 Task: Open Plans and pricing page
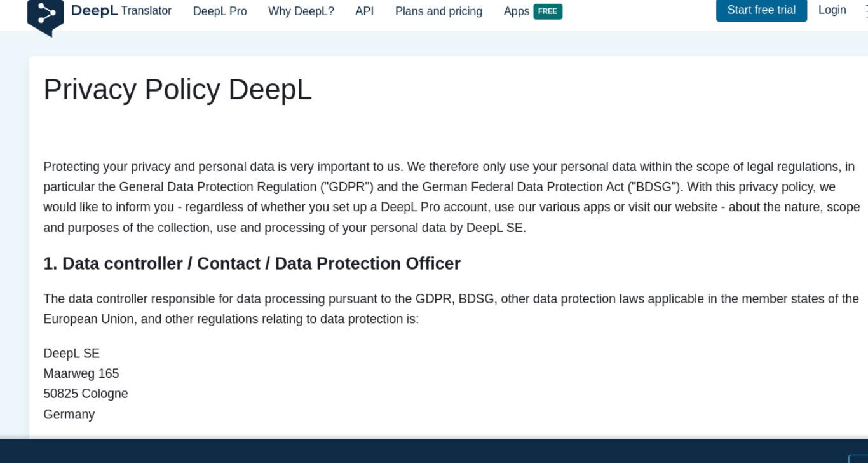[438, 11]
